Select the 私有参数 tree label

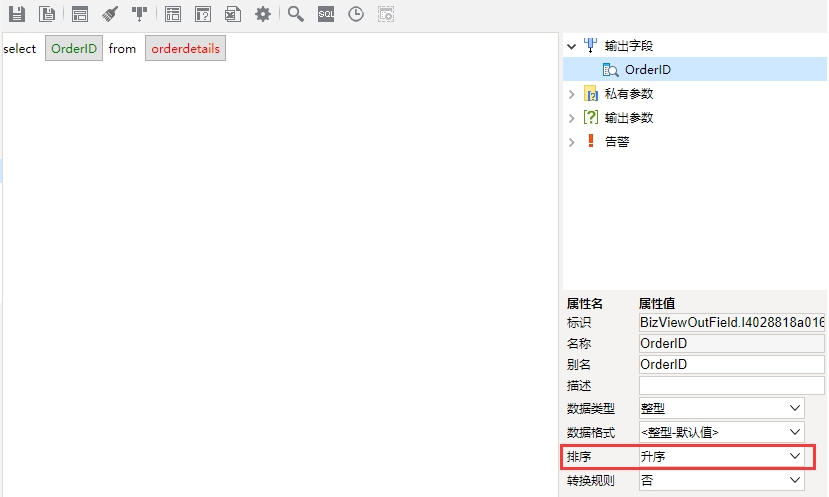[629, 94]
